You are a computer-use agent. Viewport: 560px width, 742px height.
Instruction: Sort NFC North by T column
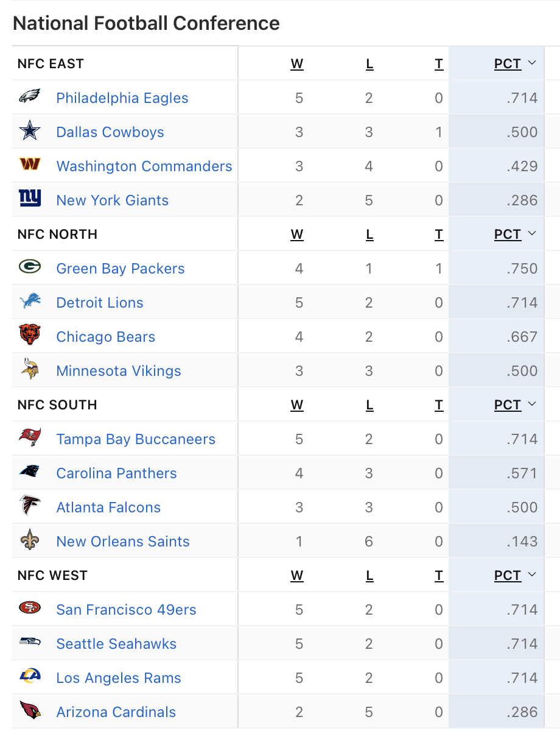click(x=439, y=235)
